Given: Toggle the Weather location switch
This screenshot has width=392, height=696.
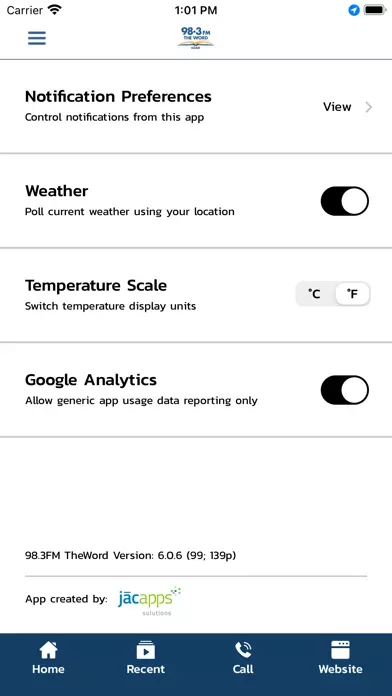Looking at the screenshot, I should [345, 201].
